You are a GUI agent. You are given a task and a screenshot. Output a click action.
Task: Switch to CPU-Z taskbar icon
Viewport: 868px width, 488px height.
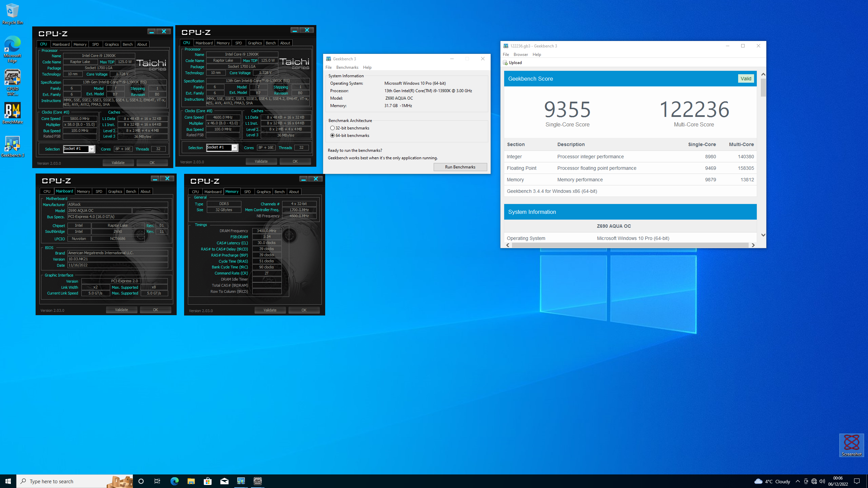[257, 481]
